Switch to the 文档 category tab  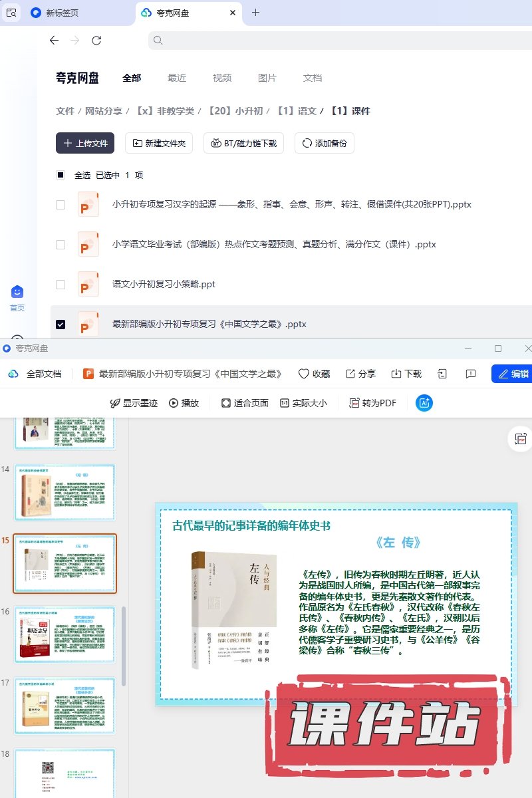(x=313, y=78)
